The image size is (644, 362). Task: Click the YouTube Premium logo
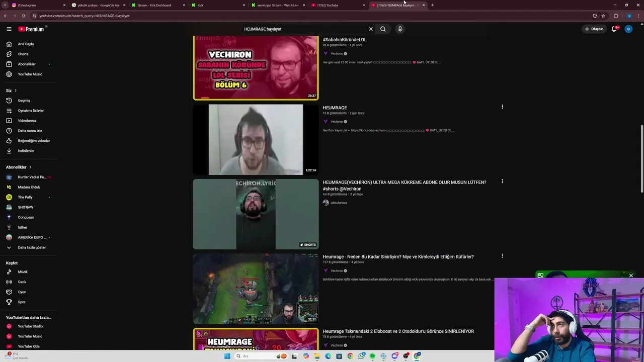(32, 29)
